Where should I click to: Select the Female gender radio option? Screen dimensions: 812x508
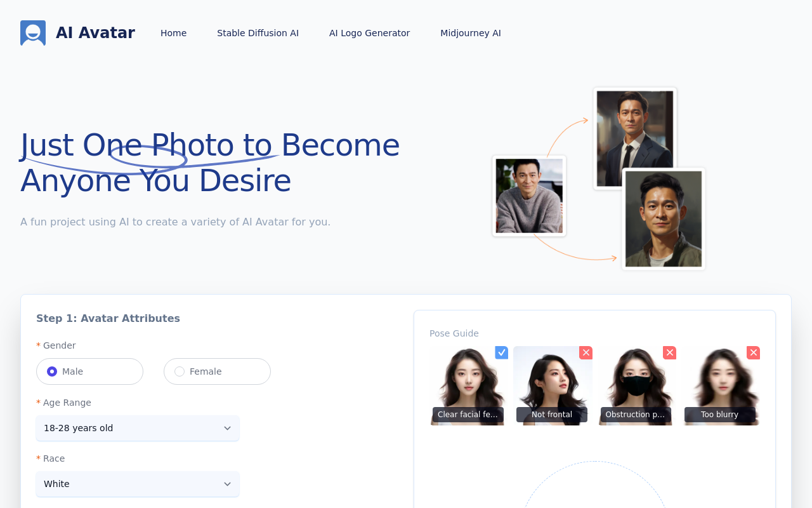(217, 371)
